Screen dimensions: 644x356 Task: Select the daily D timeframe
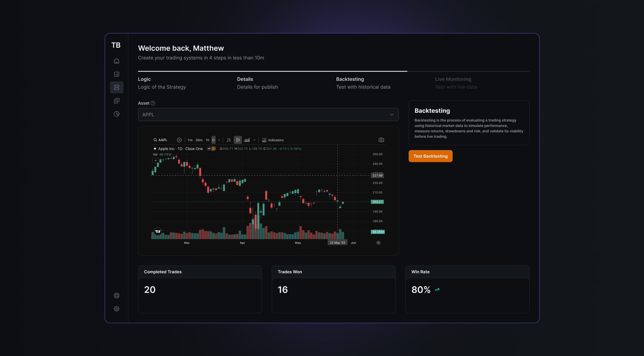pos(213,140)
